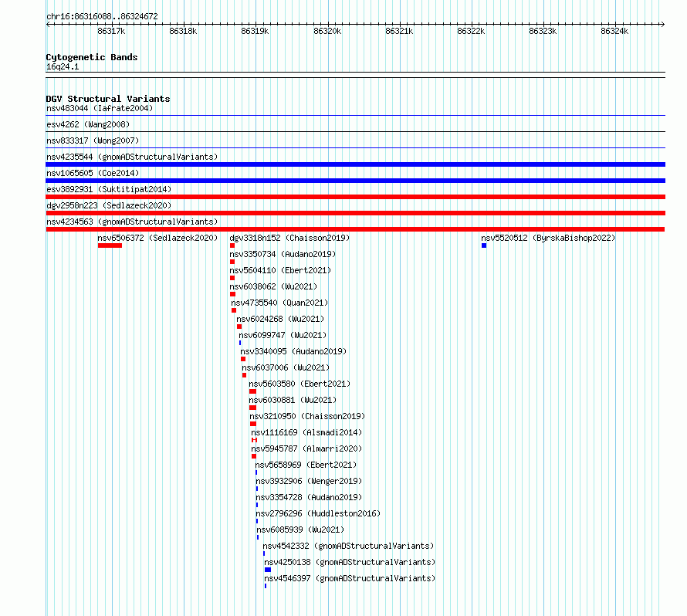The image size is (687, 616).
Task: Click red glyph under nsv6030881 (Wu2021)
Action: point(253,408)
